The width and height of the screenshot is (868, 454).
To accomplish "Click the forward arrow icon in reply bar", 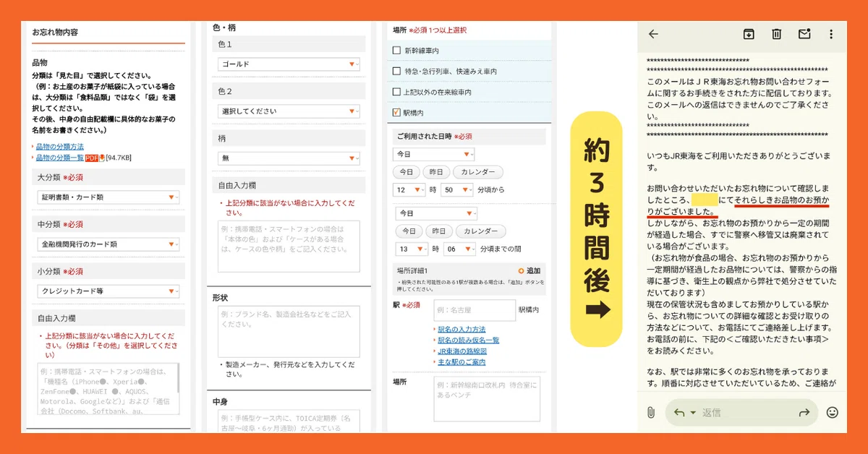I will [804, 412].
